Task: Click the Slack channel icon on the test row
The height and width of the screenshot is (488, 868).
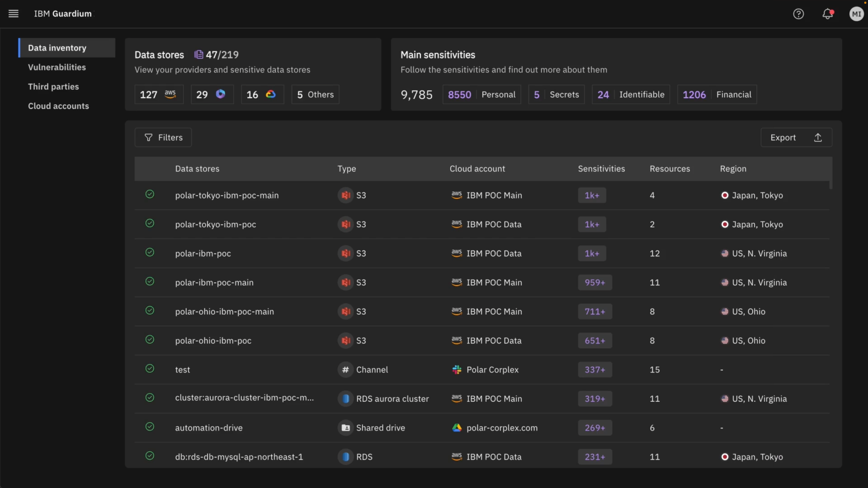Action: pyautogui.click(x=345, y=369)
